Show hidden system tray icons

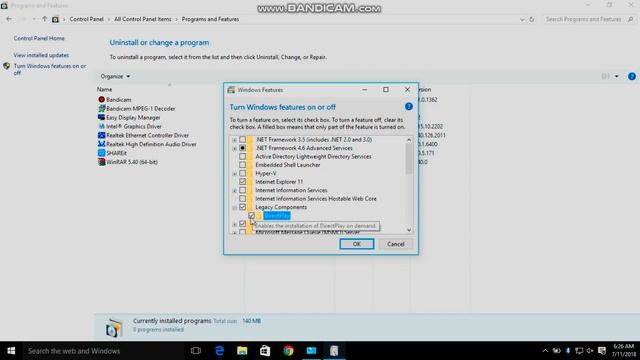click(545, 351)
